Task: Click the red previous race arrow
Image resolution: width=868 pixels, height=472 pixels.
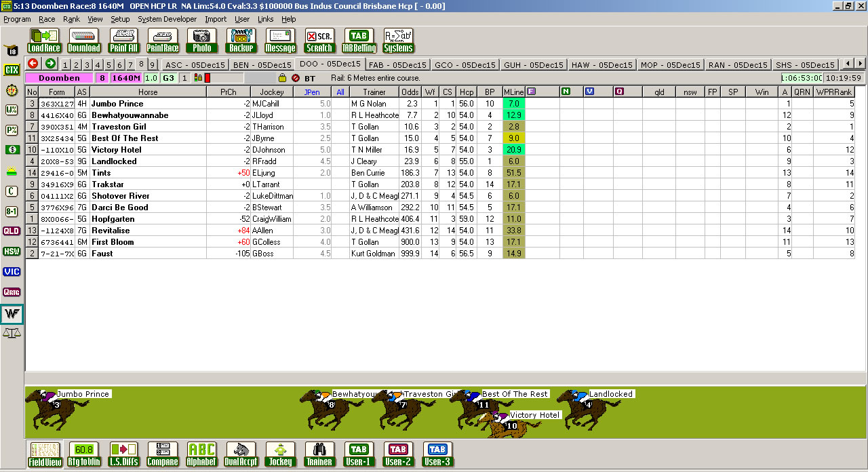Action: (x=33, y=64)
